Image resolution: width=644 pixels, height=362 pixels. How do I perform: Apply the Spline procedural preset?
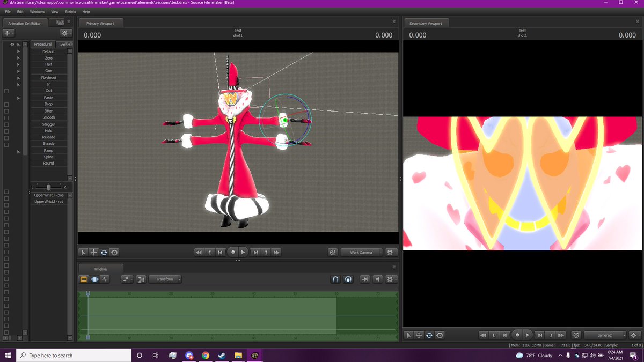[x=49, y=157]
